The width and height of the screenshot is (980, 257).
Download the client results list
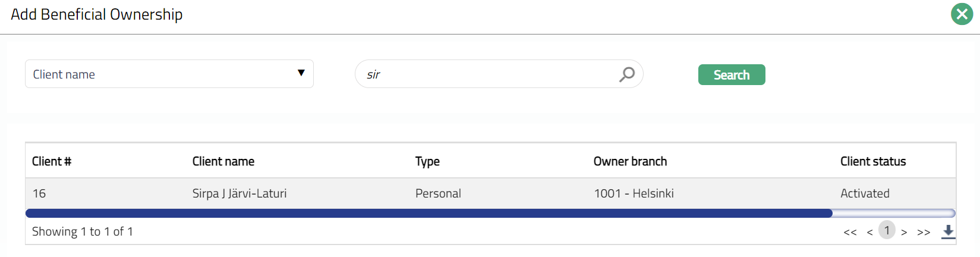pos(948,232)
